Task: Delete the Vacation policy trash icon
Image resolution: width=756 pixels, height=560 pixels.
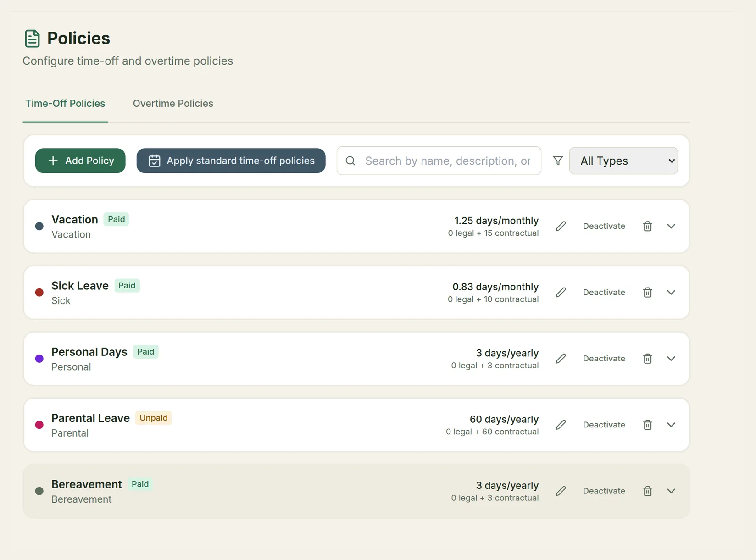Action: (647, 226)
